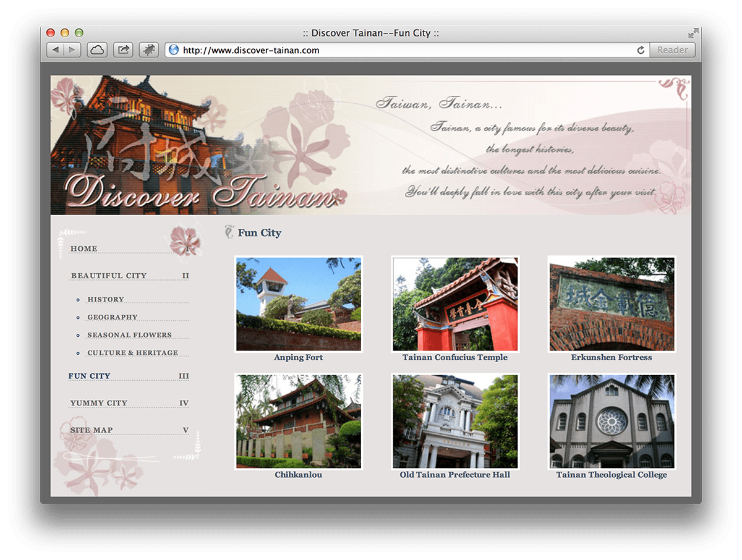Open the Anping Fort photo thumbnail
742x560 pixels.
(299, 304)
